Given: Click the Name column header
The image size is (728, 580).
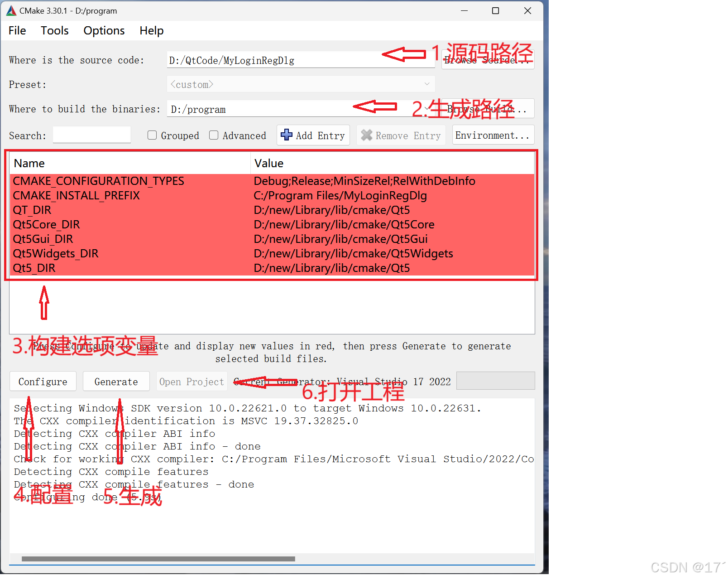Looking at the screenshot, I should (x=130, y=163).
